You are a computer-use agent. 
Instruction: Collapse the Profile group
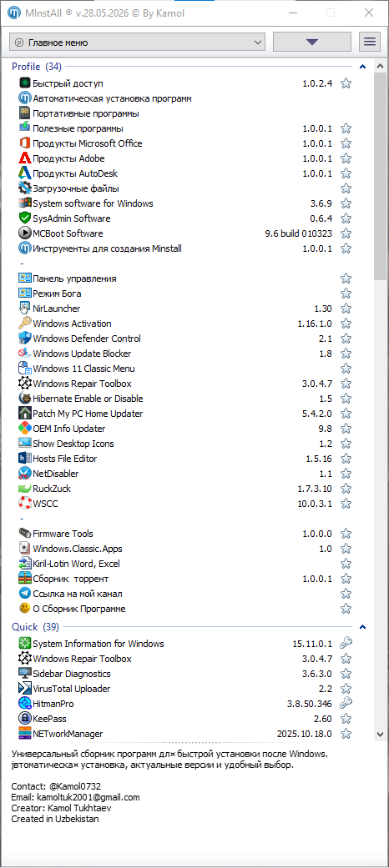[x=363, y=67]
